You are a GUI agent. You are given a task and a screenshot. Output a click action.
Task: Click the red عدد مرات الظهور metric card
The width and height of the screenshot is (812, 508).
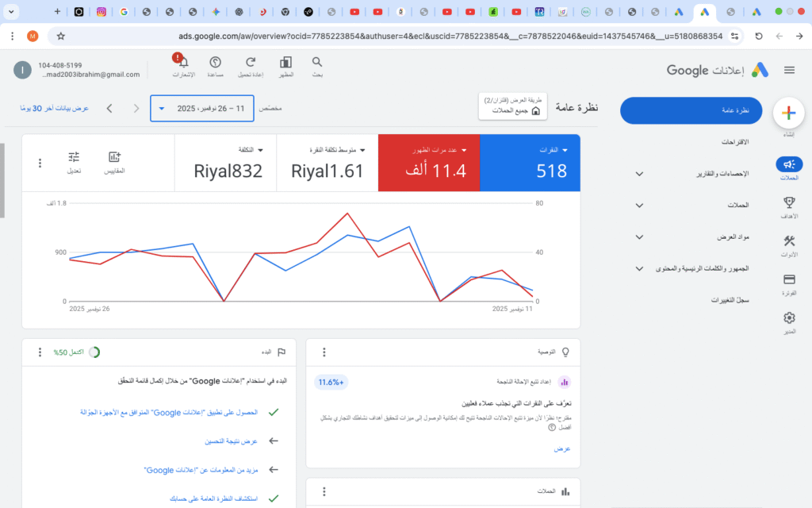pyautogui.click(x=429, y=164)
